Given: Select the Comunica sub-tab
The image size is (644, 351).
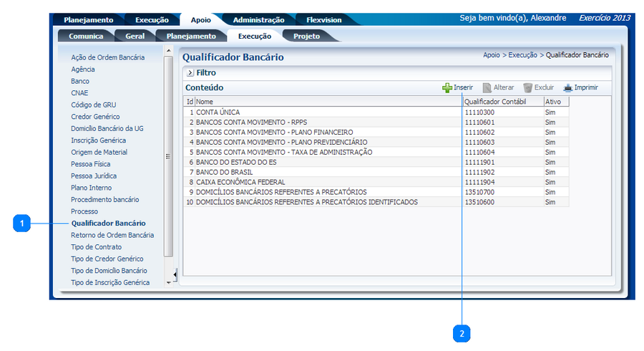Looking at the screenshot, I should click(86, 36).
